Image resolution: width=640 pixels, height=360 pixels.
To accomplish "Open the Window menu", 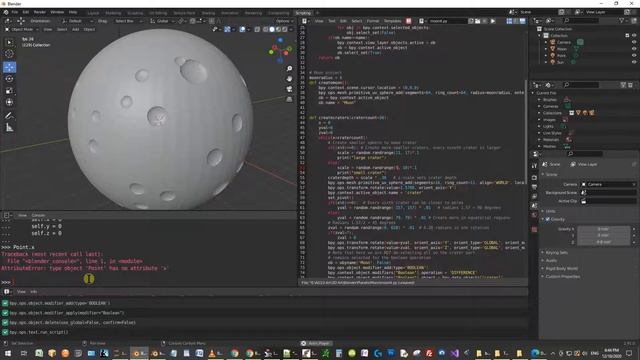I will coord(57,12).
